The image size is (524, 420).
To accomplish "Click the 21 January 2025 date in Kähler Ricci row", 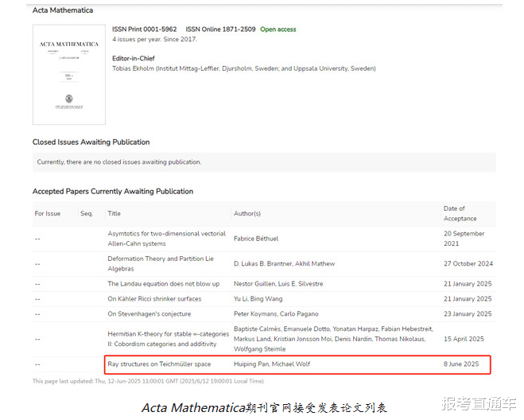I will [468, 299].
